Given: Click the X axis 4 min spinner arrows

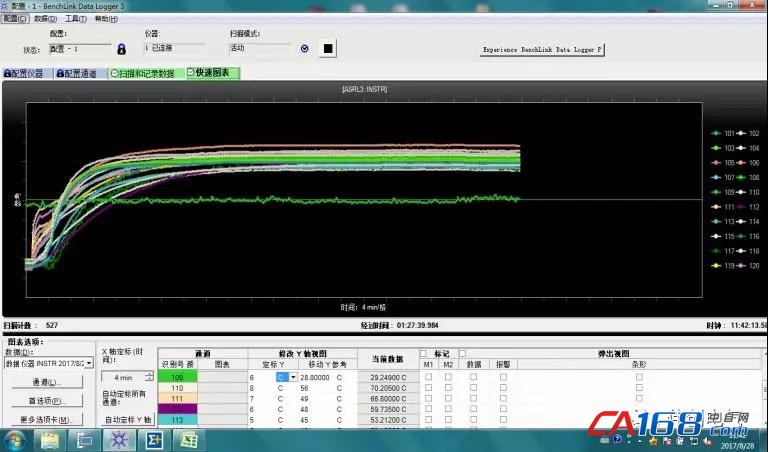Looking at the screenshot, I should point(149,377).
